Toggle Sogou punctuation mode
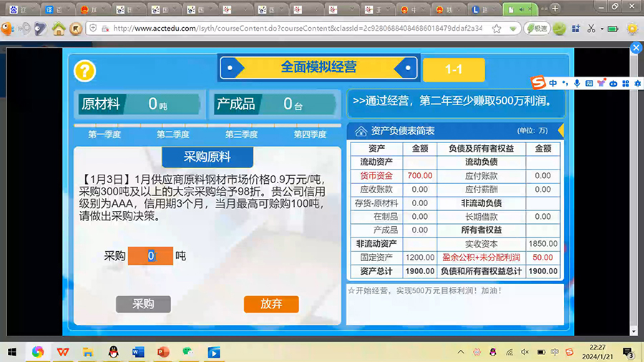Viewport: 644px width, 362px height. click(565, 84)
